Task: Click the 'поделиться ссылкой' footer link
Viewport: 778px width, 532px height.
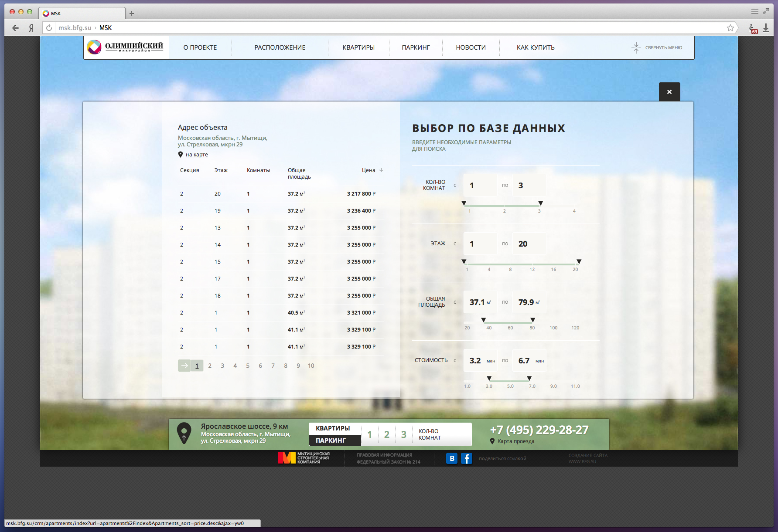Action: tap(502, 459)
